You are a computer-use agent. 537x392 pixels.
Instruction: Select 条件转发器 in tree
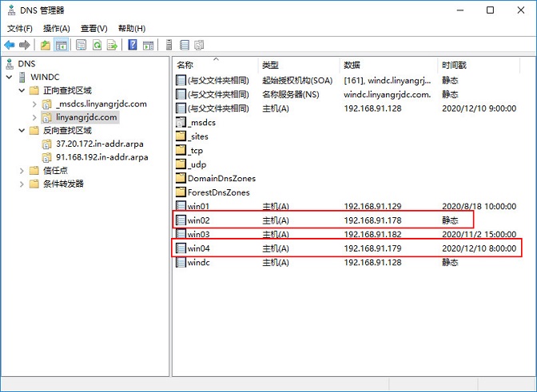pos(63,184)
